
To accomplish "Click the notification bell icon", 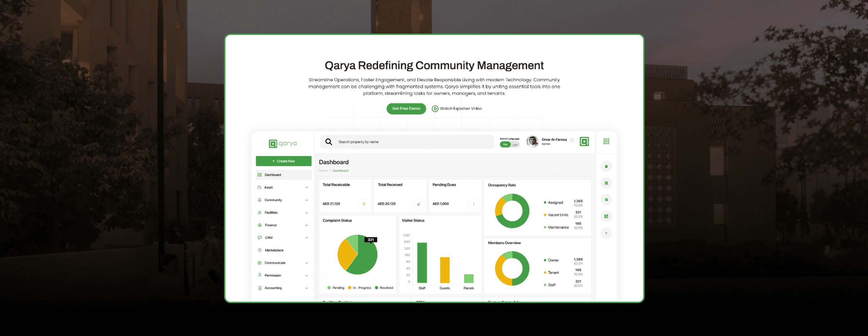I will (x=606, y=166).
